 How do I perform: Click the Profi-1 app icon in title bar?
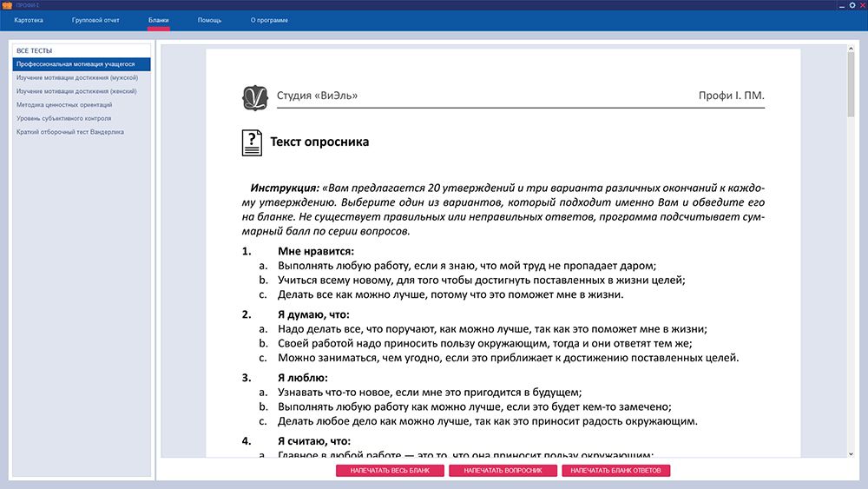coord(7,5)
